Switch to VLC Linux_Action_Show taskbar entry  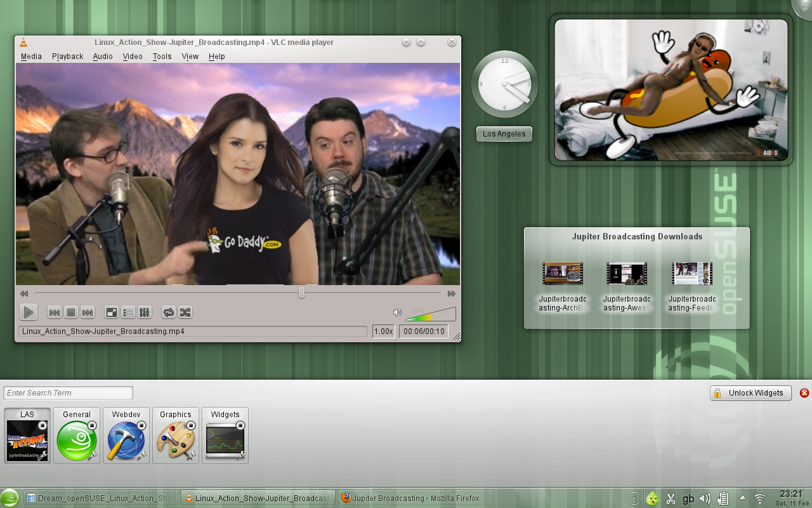(x=258, y=498)
